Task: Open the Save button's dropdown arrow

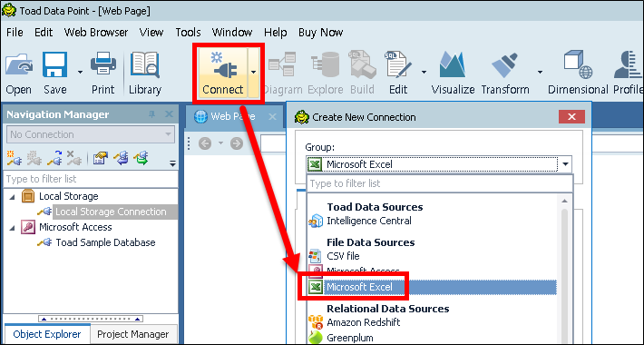Action: pos(80,73)
